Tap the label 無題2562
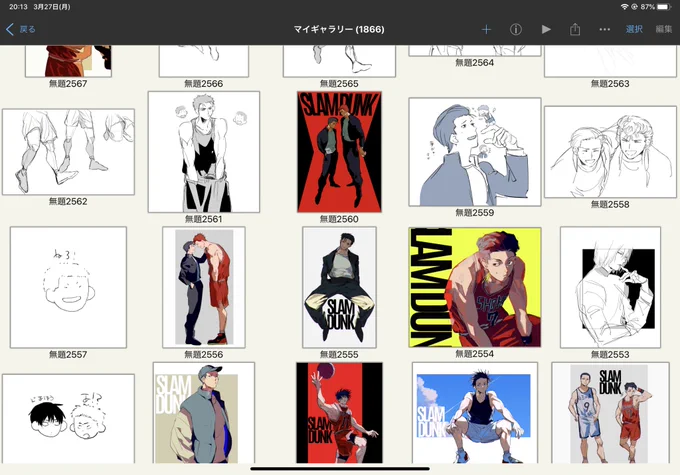This screenshot has width=680, height=475. click(68, 201)
